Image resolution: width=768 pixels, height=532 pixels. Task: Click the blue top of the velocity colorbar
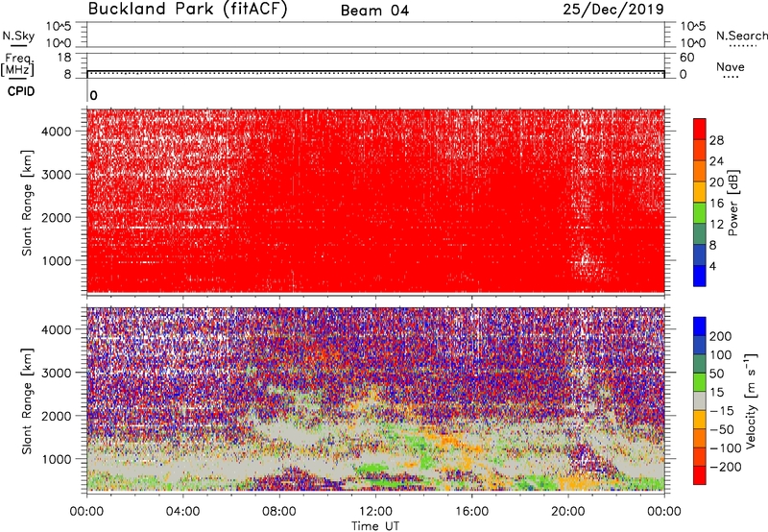pos(700,326)
